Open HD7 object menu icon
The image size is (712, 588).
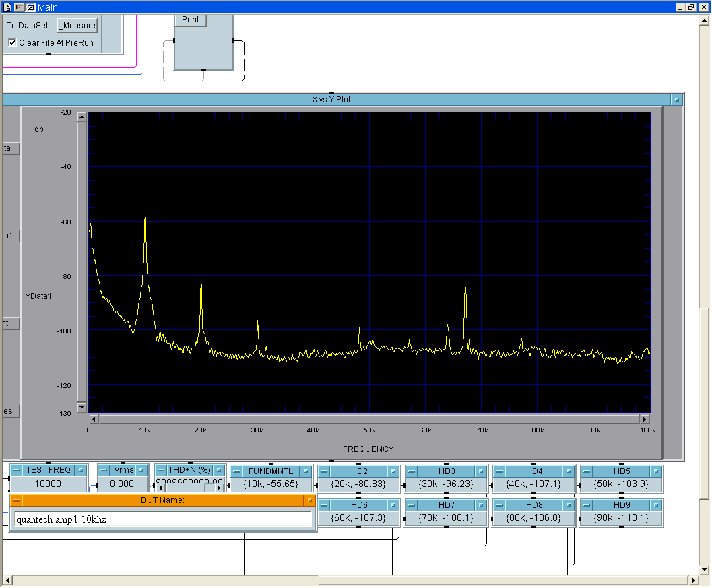pyautogui.click(x=481, y=505)
